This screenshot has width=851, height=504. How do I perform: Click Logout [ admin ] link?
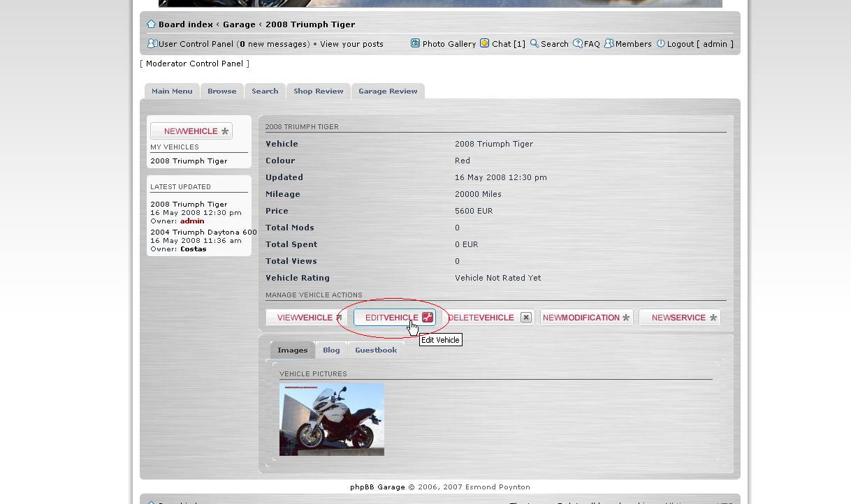(700, 44)
